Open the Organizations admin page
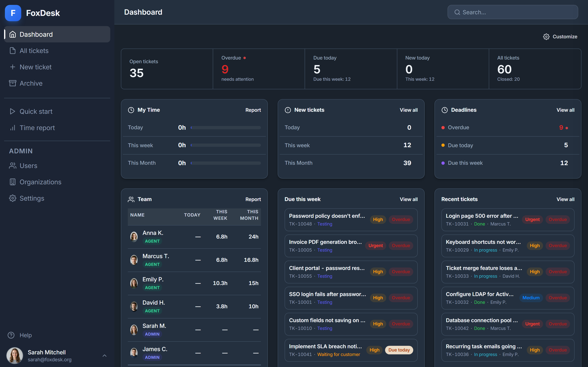Image resolution: width=588 pixels, height=367 pixels. coord(40,182)
